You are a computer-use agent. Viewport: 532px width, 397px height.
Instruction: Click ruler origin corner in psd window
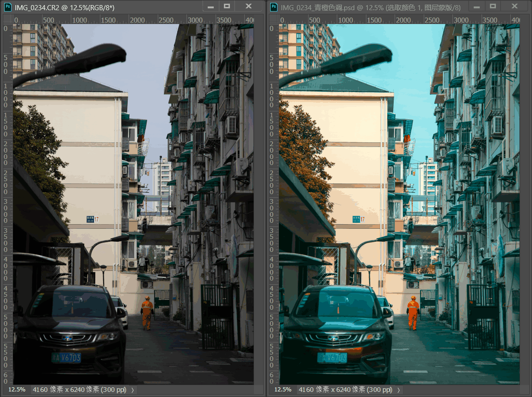click(273, 20)
